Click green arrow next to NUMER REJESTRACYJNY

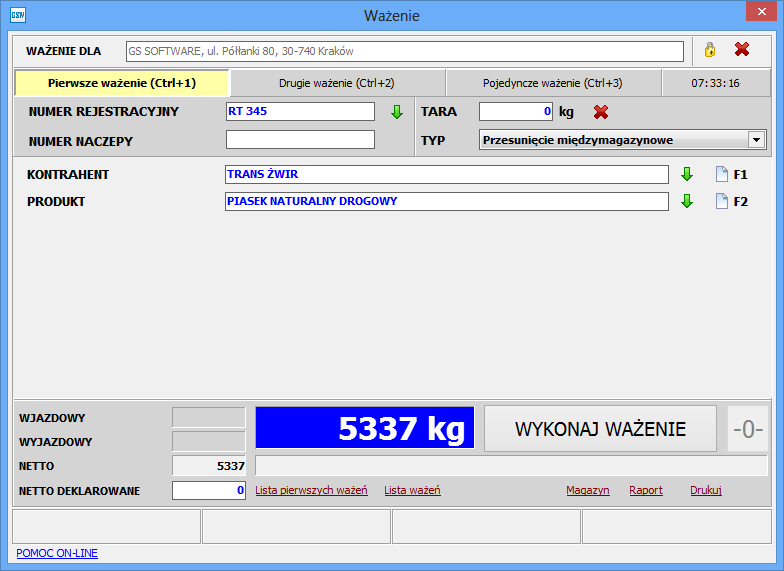(396, 112)
